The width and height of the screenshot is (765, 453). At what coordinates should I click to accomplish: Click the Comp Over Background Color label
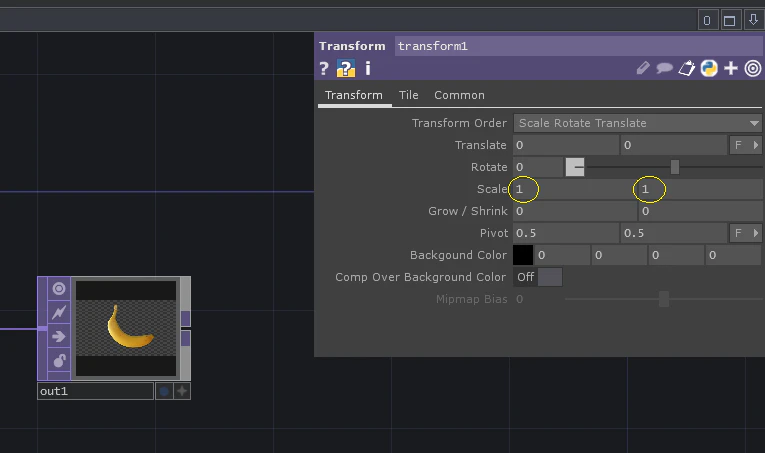[421, 277]
